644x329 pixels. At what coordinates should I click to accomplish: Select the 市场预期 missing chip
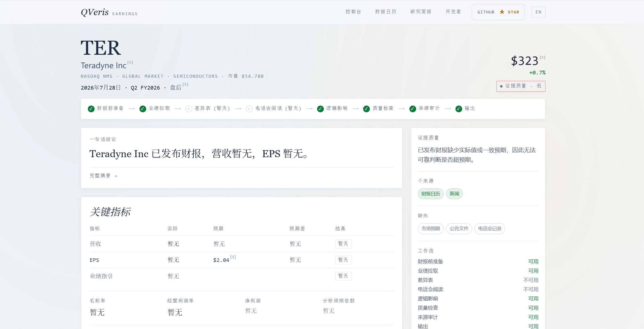430,229
